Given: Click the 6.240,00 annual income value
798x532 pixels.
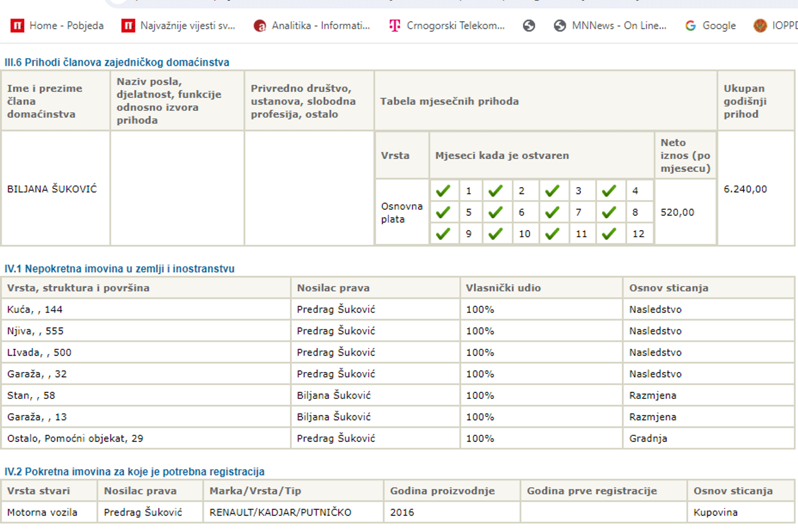Looking at the screenshot, I should (745, 189).
